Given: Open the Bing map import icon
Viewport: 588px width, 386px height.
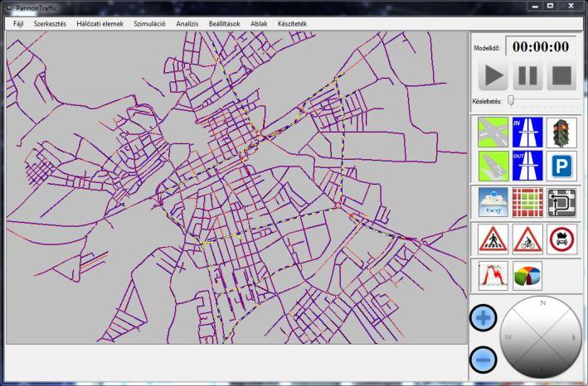Looking at the screenshot, I should pyautogui.click(x=493, y=203).
